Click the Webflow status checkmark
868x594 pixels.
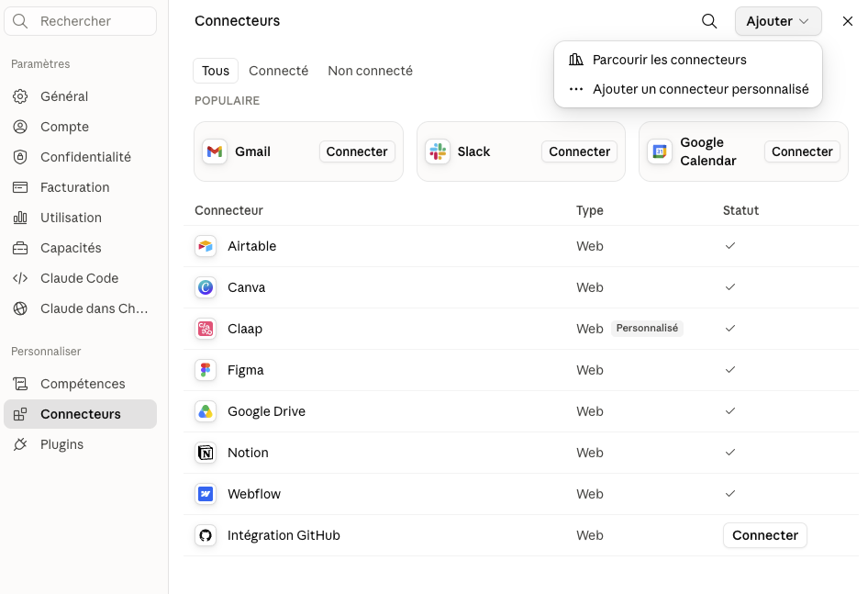point(730,493)
